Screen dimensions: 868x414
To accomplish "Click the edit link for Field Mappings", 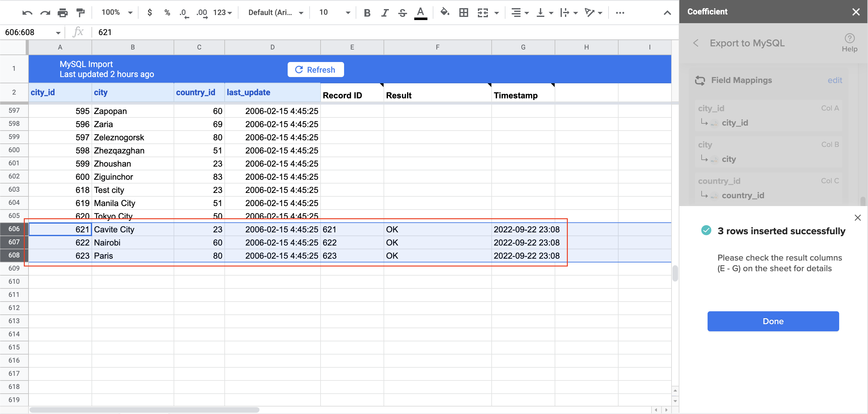I will (x=835, y=80).
